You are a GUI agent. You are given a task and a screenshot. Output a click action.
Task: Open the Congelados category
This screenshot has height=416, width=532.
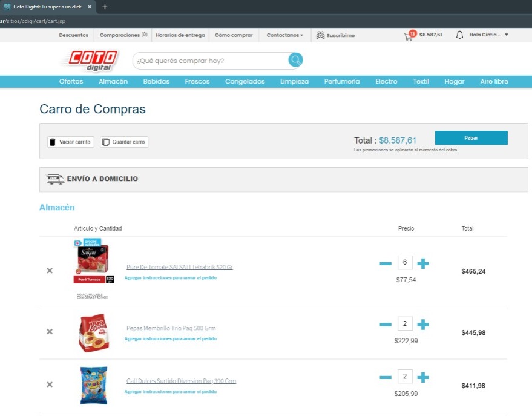click(245, 81)
